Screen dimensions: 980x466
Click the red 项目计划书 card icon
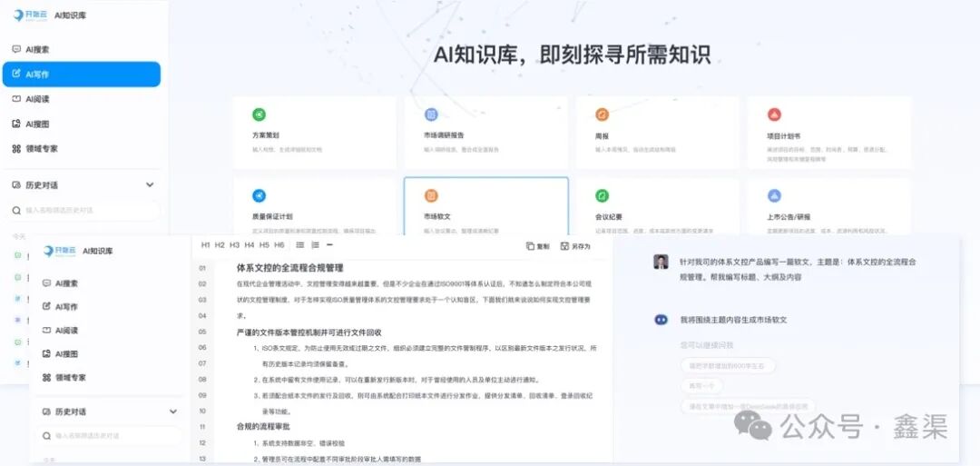[x=774, y=114]
